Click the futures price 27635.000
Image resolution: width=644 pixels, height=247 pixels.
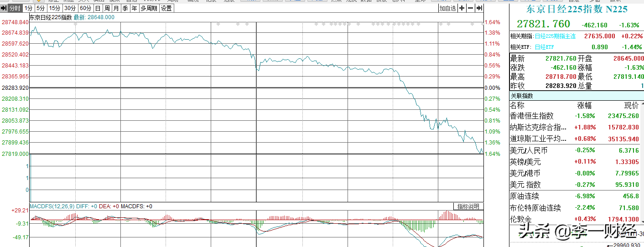pos(600,36)
